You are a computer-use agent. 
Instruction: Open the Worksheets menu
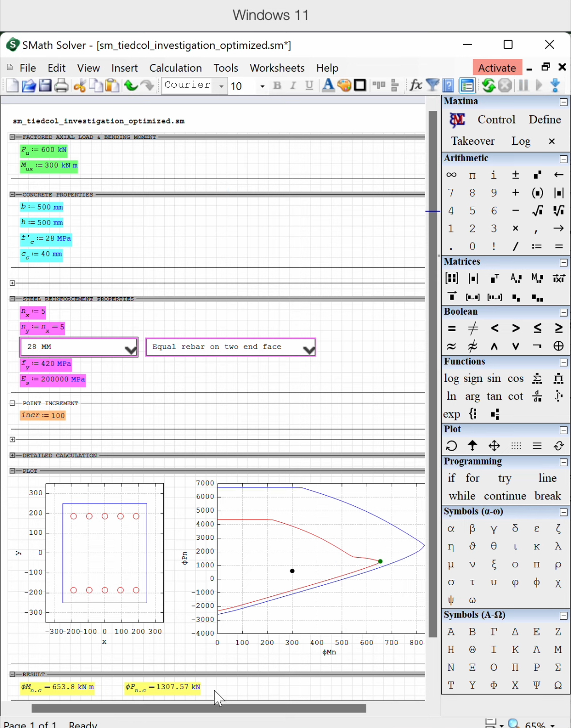[x=277, y=68]
